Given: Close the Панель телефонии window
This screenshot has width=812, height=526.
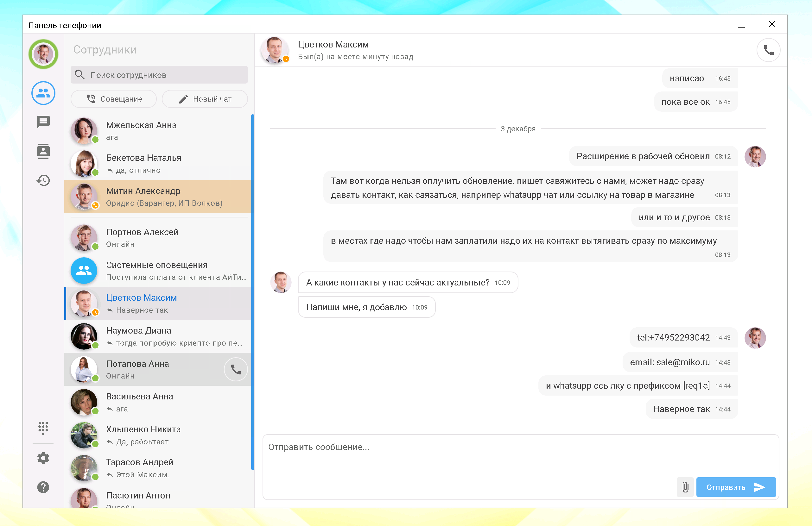Looking at the screenshot, I should (772, 24).
